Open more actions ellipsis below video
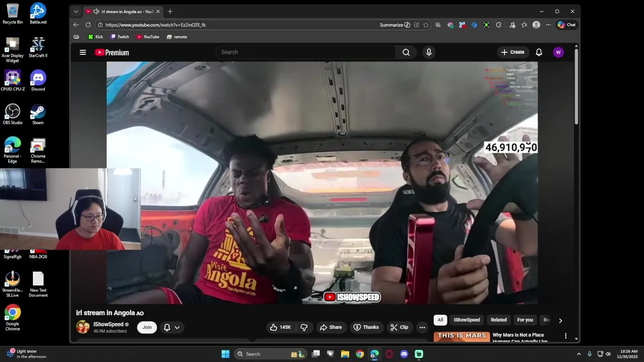Image resolution: width=644 pixels, height=362 pixels. pyautogui.click(x=422, y=327)
